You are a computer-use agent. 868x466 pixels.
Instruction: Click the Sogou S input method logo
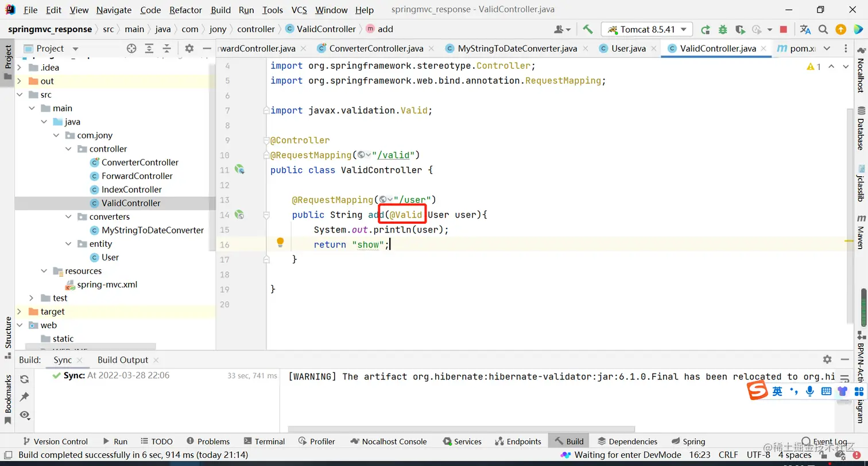pos(757,391)
